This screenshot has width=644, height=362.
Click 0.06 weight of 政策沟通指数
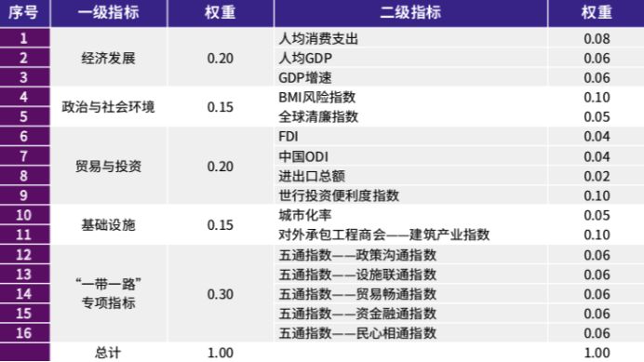(x=597, y=255)
